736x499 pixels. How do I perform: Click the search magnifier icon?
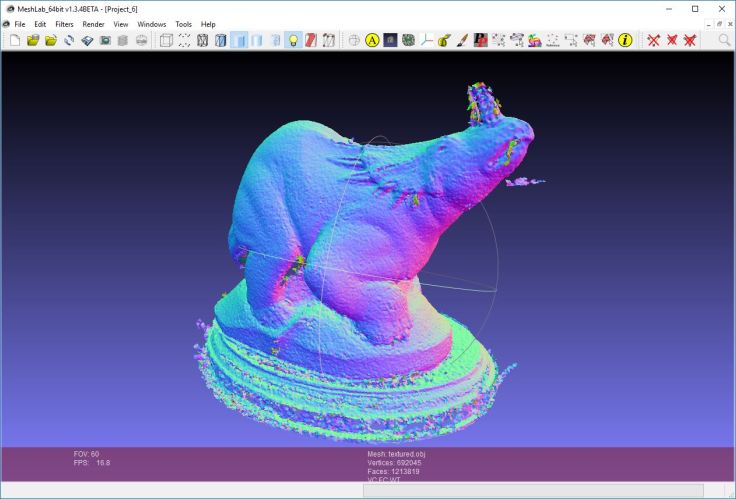724,40
